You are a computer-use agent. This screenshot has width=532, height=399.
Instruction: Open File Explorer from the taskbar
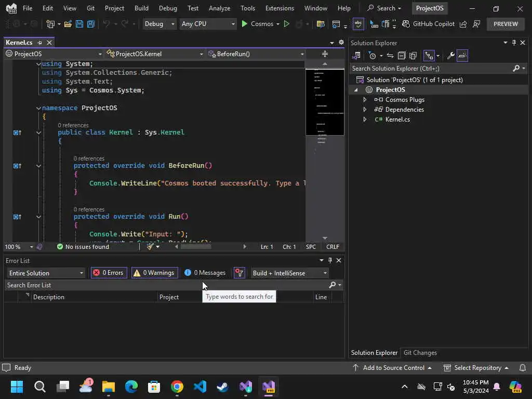point(109,387)
